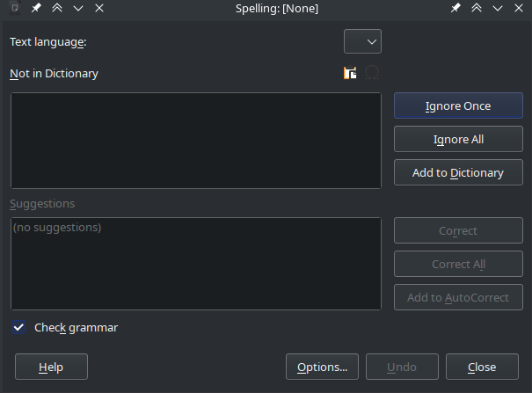Click the Undo button
The width and height of the screenshot is (532, 393).
tap(402, 367)
